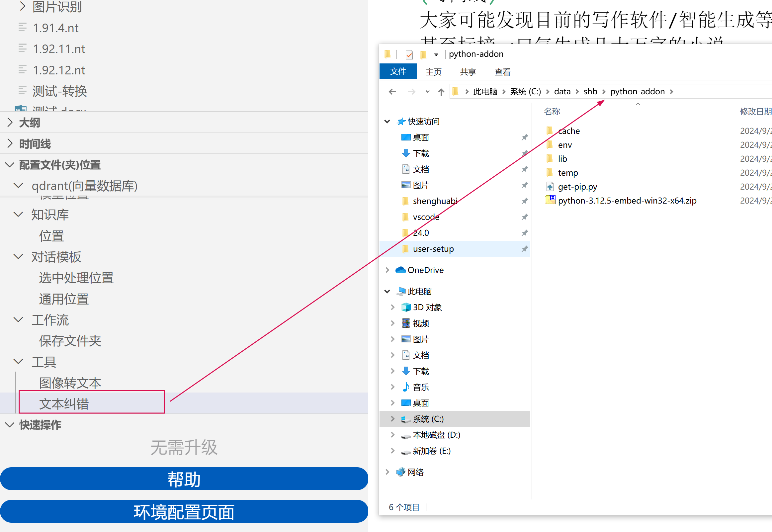Collapse the 此电脑 tree node
Image resolution: width=772 pixels, height=532 pixels.
click(387, 291)
